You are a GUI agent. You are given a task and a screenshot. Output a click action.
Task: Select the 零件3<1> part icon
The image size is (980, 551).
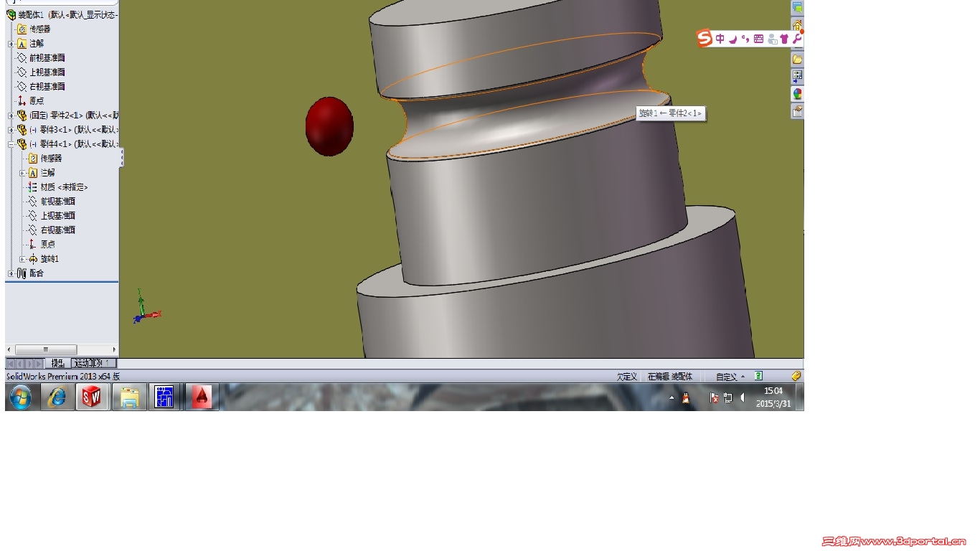pyautogui.click(x=22, y=129)
